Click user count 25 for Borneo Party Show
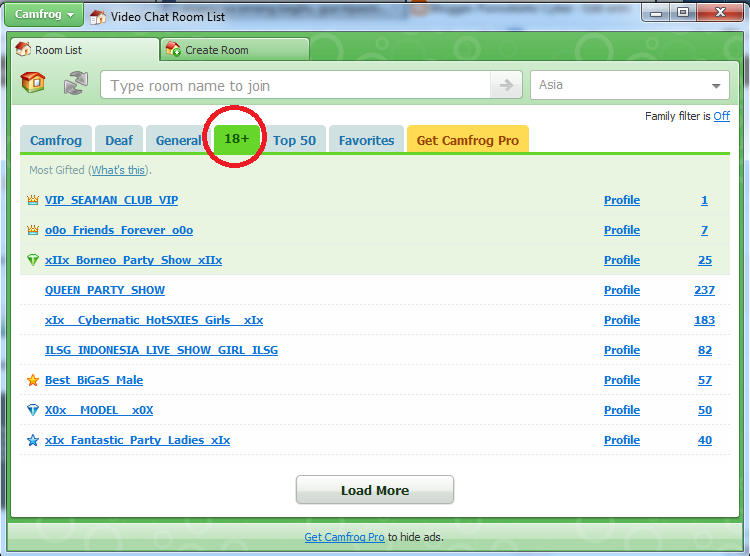The image size is (750, 556). point(705,260)
